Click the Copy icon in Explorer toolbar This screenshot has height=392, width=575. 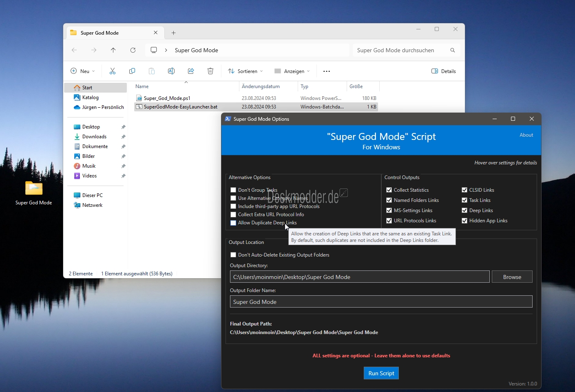pos(132,71)
